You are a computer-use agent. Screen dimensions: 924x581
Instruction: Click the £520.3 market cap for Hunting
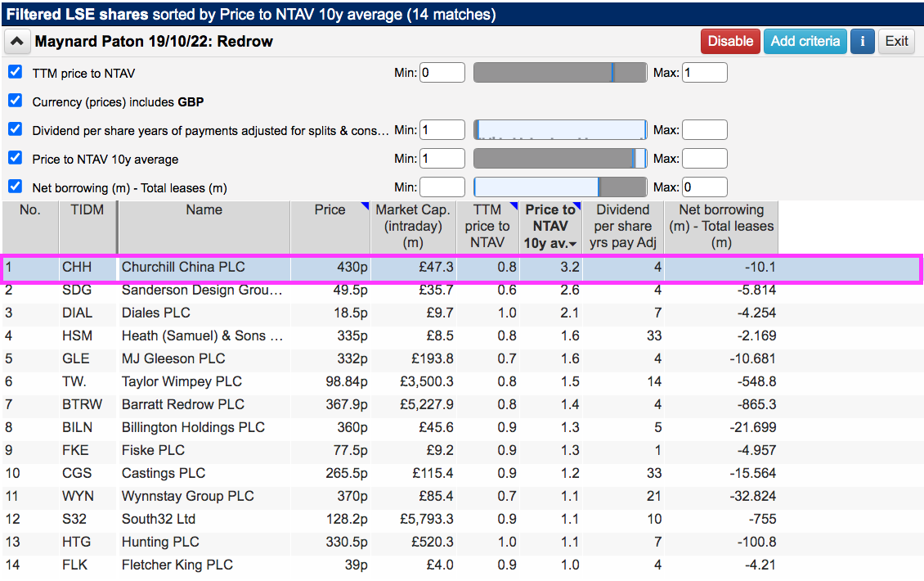(x=433, y=542)
